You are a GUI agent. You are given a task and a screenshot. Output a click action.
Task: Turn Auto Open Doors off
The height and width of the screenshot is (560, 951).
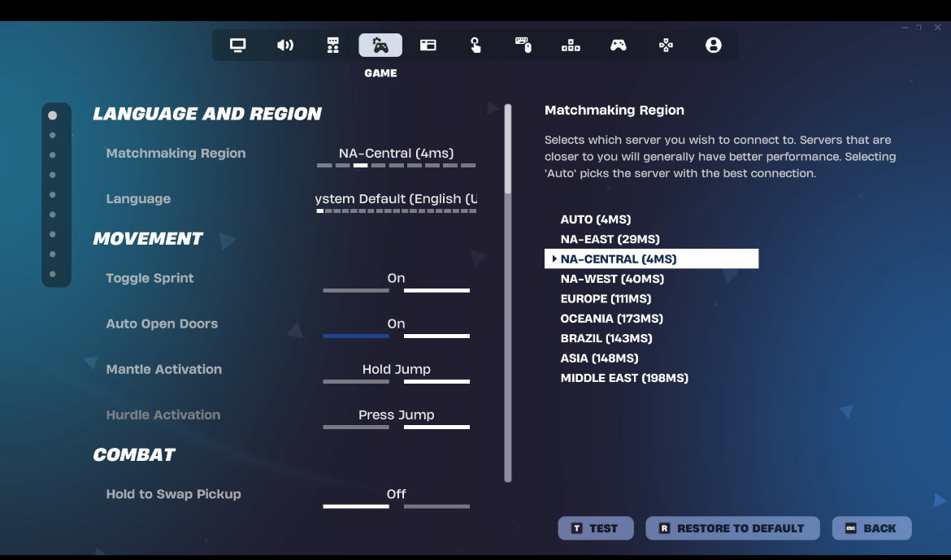coord(356,336)
